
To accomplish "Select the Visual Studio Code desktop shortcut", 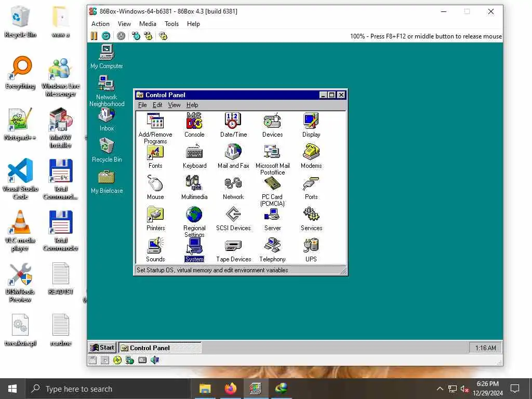I will (20, 179).
